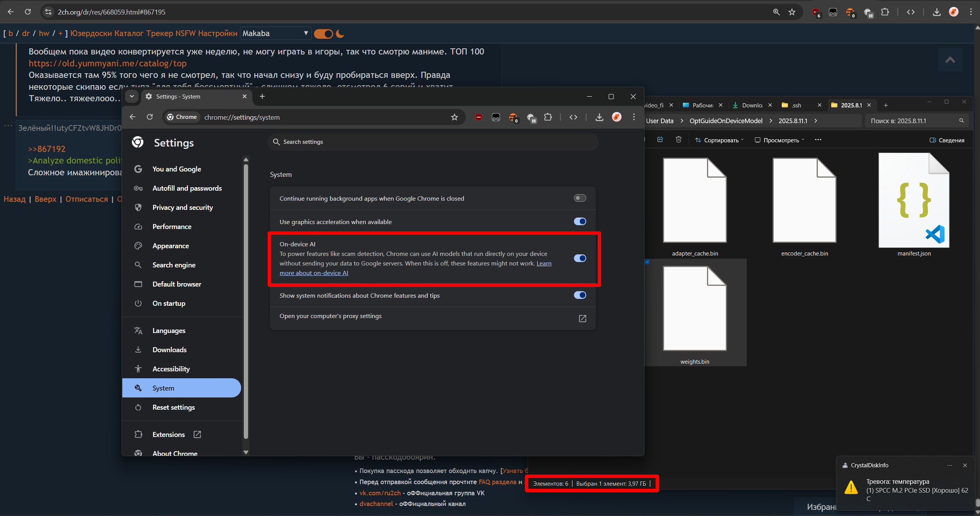980x516 pixels.
Task: Expand breadcrumb chevron after User Data
Action: [682, 121]
